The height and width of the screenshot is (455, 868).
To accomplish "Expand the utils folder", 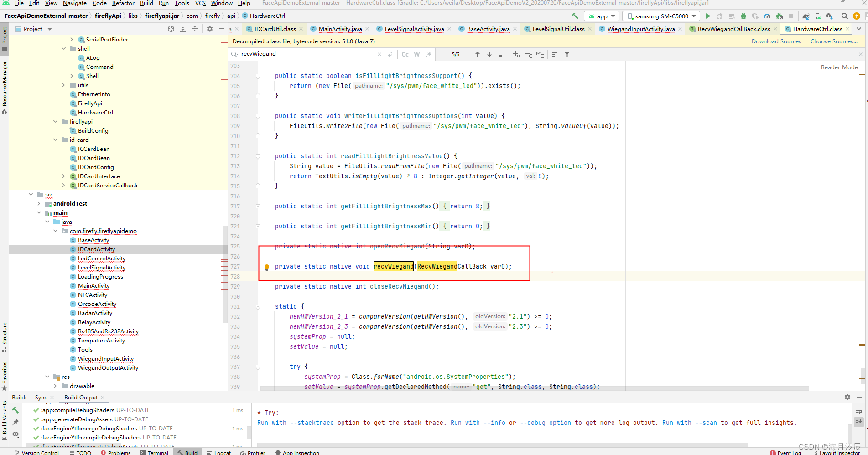I will pyautogui.click(x=64, y=85).
